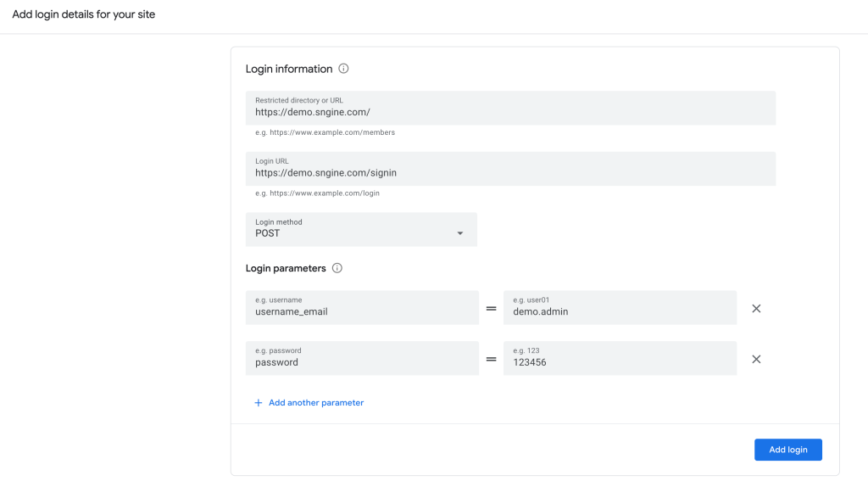Click the Login information heading

[289, 70]
